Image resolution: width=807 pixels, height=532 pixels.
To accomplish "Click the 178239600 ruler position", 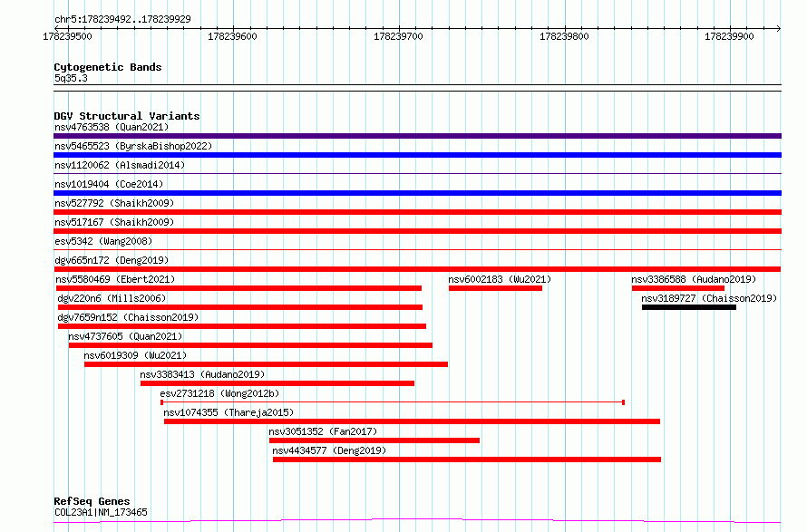I will coord(232,36).
